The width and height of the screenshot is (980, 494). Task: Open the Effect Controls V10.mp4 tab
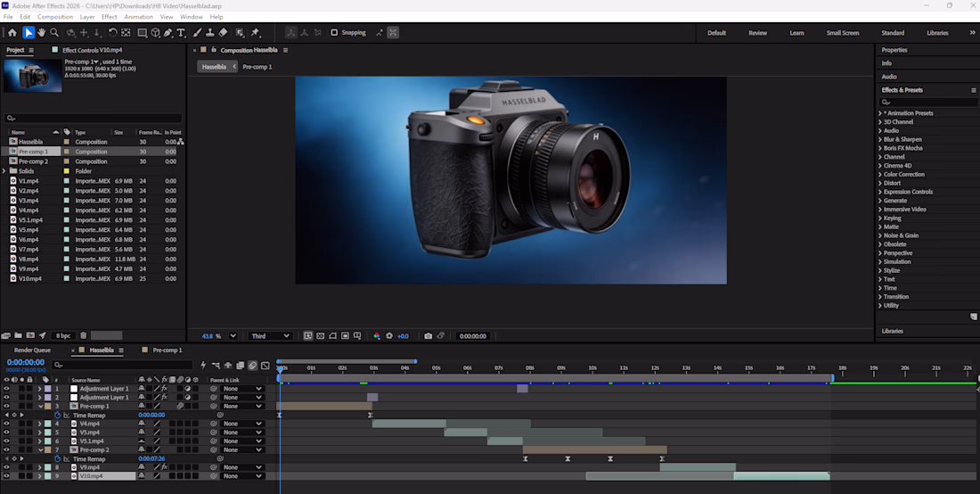(x=92, y=50)
